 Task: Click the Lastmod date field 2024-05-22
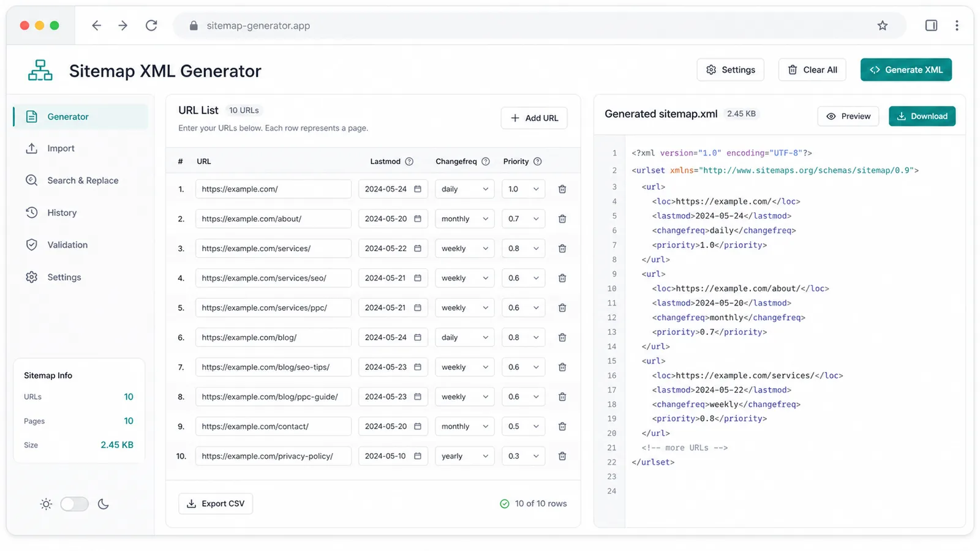393,249
